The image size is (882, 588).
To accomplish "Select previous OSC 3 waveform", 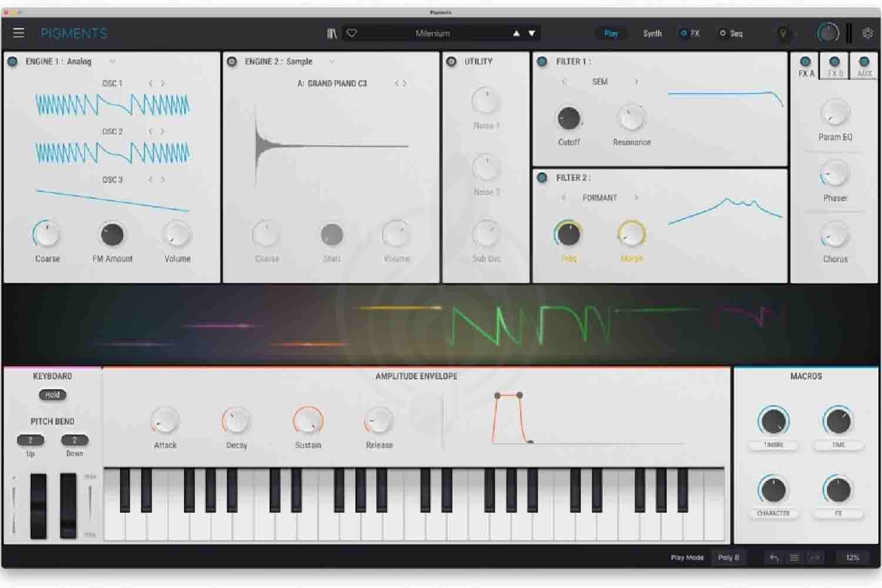I will pos(151,179).
